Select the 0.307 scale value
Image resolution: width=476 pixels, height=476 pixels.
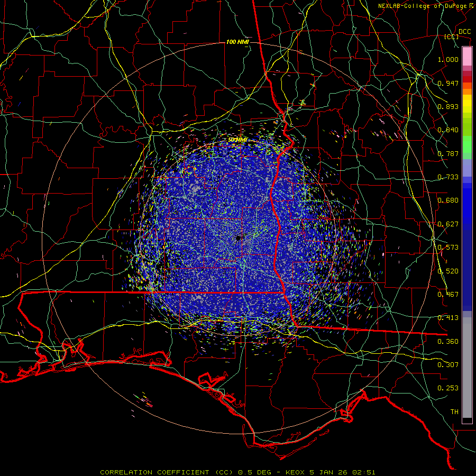point(448,365)
